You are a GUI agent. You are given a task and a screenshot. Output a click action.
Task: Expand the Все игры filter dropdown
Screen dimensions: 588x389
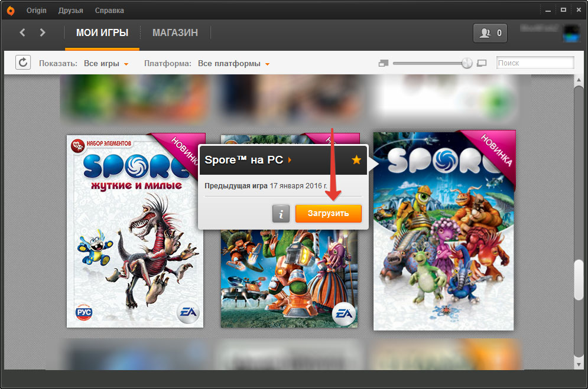pyautogui.click(x=106, y=64)
